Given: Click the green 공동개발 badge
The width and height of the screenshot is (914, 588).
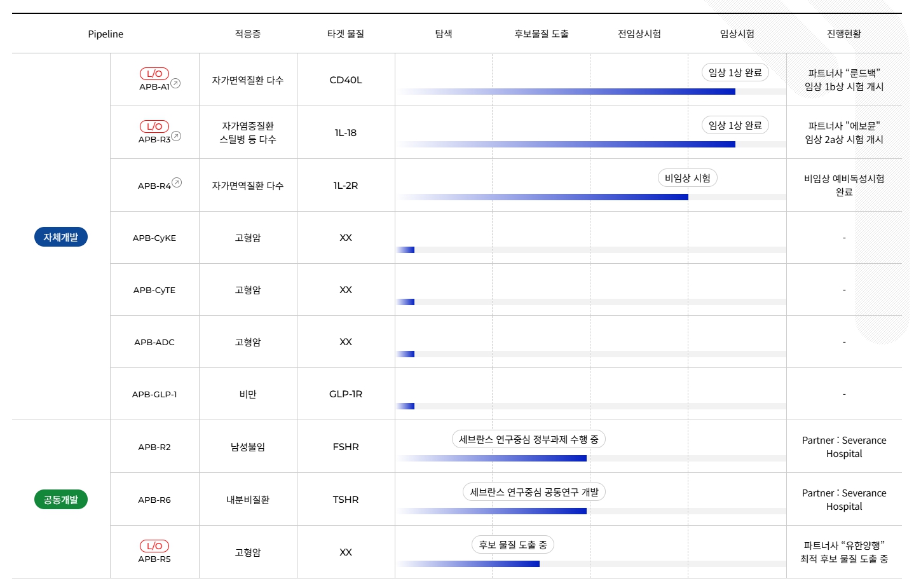Looking at the screenshot, I should tap(60, 499).
